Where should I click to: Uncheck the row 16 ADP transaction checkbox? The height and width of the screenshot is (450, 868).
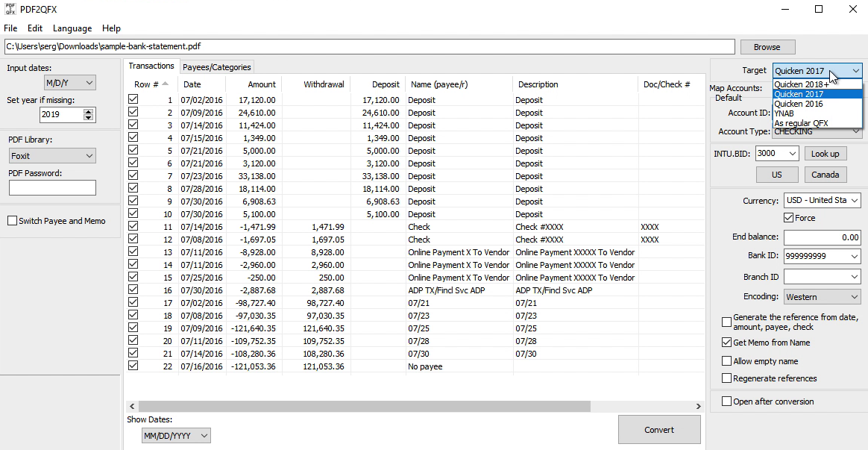click(x=133, y=290)
